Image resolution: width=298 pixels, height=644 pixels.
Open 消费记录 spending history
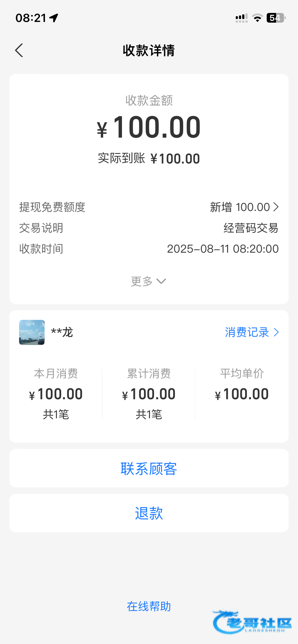coord(247,332)
